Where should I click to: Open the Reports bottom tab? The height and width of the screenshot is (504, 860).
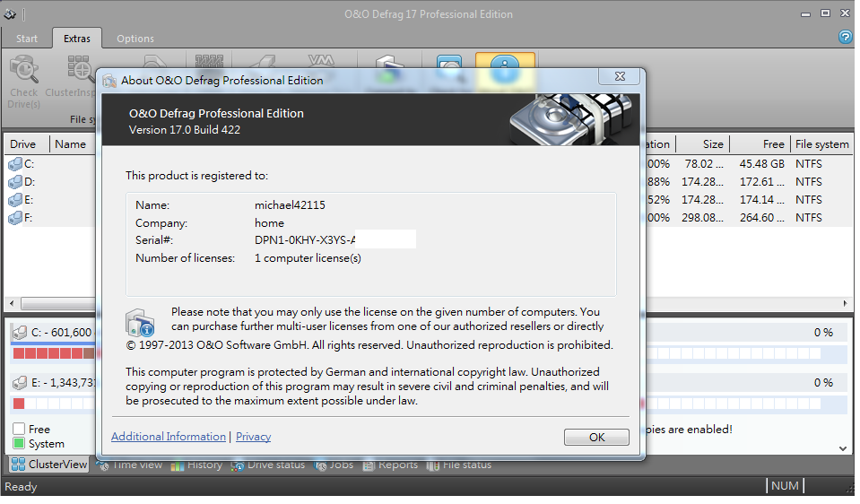point(390,465)
